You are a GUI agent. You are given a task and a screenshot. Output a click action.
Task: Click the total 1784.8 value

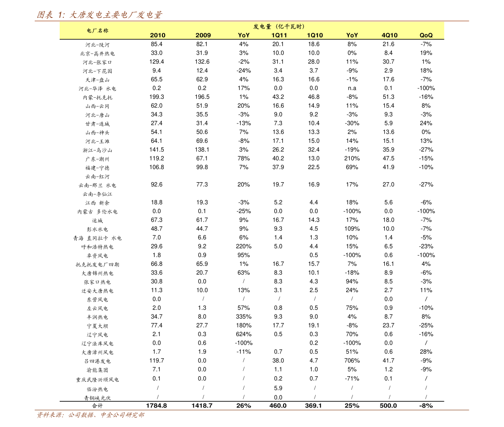[157, 406]
